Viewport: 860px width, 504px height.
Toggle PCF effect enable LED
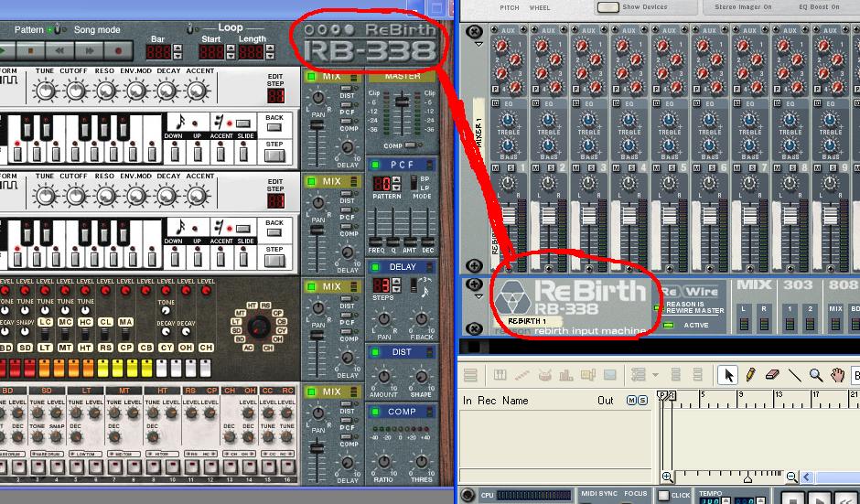(x=375, y=165)
